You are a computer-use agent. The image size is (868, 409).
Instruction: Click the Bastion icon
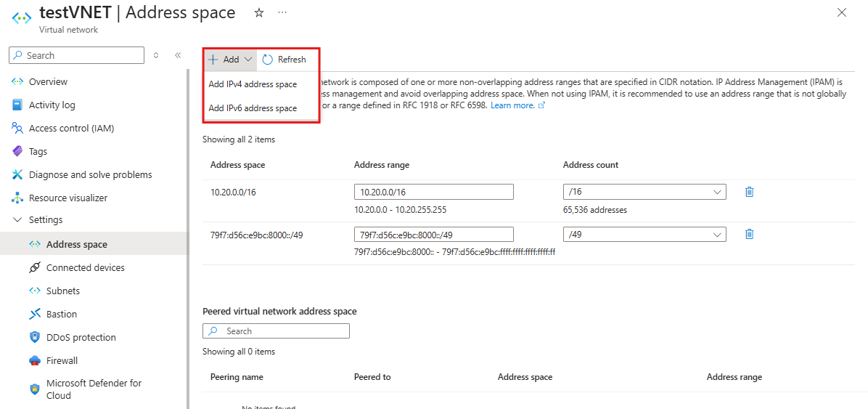click(35, 315)
